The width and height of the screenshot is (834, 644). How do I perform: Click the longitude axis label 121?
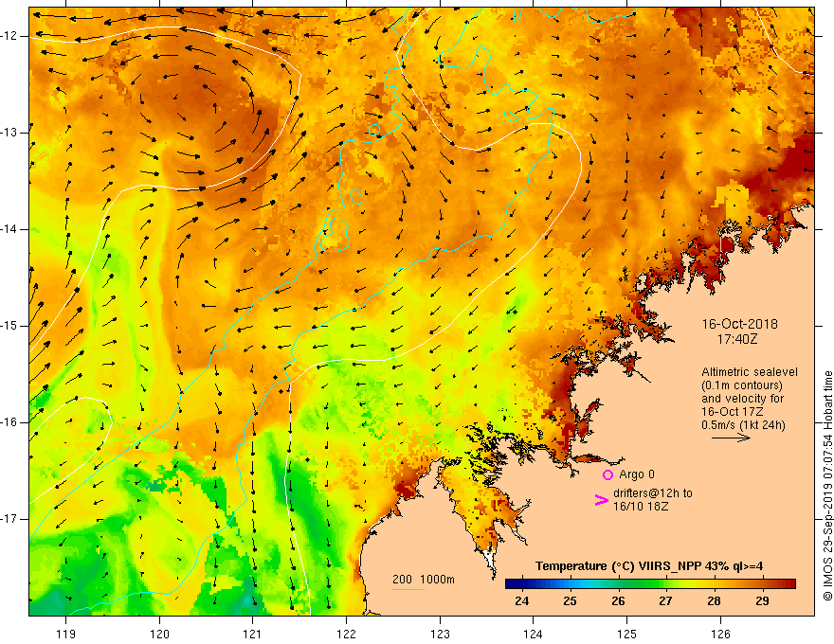253,634
